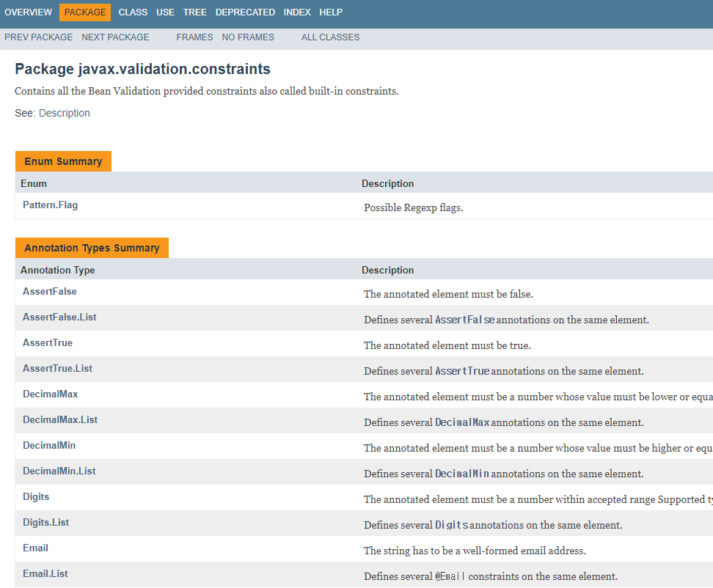
Task: Click Description header in Enum Summary table
Action: click(x=387, y=183)
